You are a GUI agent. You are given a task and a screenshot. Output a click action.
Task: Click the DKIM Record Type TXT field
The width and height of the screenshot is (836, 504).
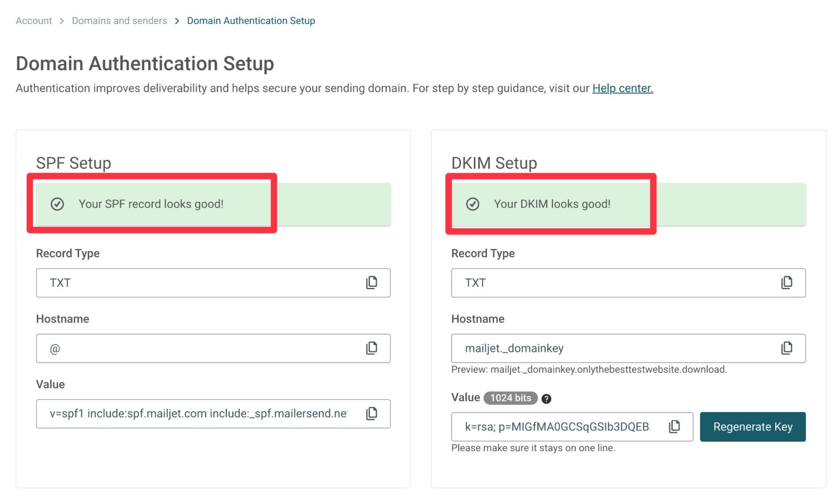click(x=628, y=283)
